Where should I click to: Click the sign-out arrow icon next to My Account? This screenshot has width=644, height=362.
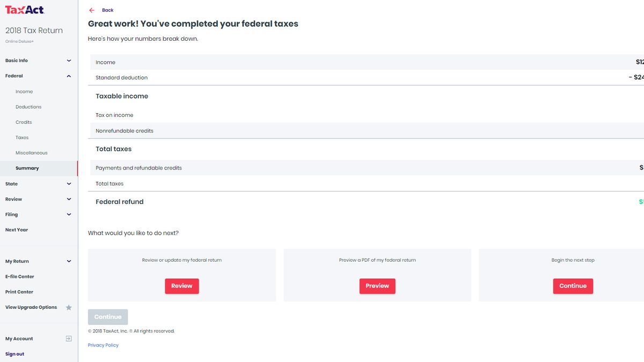tap(69, 339)
